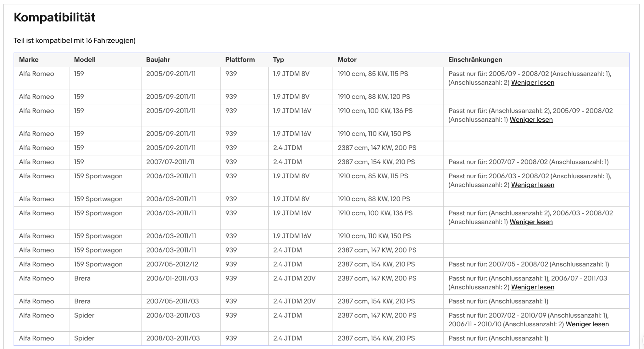644x349 pixels.
Task: Click the 'Typ' column header
Action: pyautogui.click(x=278, y=60)
